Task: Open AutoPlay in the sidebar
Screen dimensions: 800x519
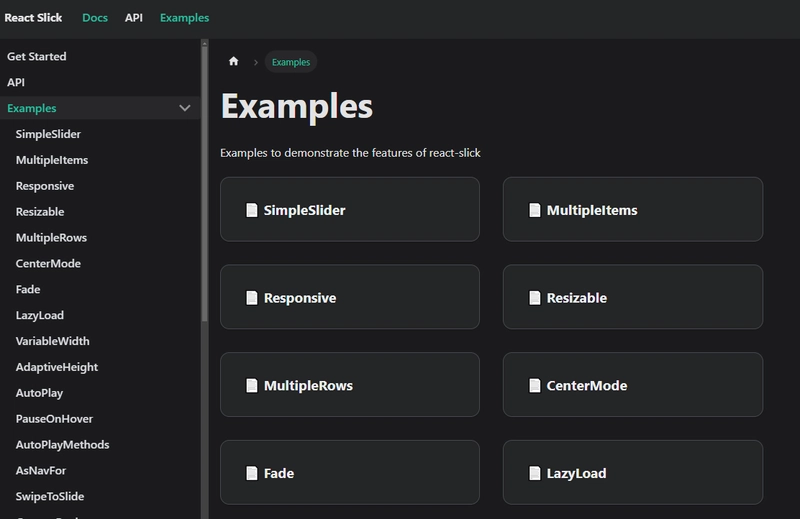Action: point(39,393)
